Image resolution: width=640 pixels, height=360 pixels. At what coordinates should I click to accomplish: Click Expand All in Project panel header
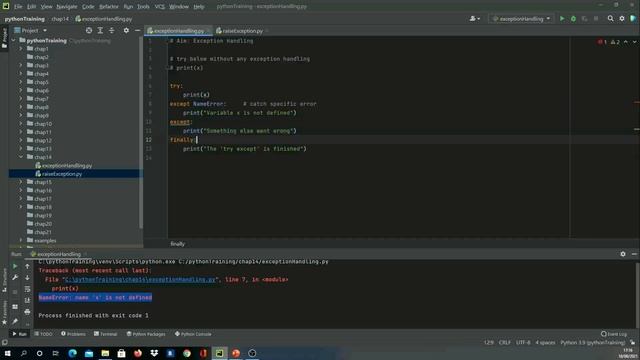(x=100, y=30)
